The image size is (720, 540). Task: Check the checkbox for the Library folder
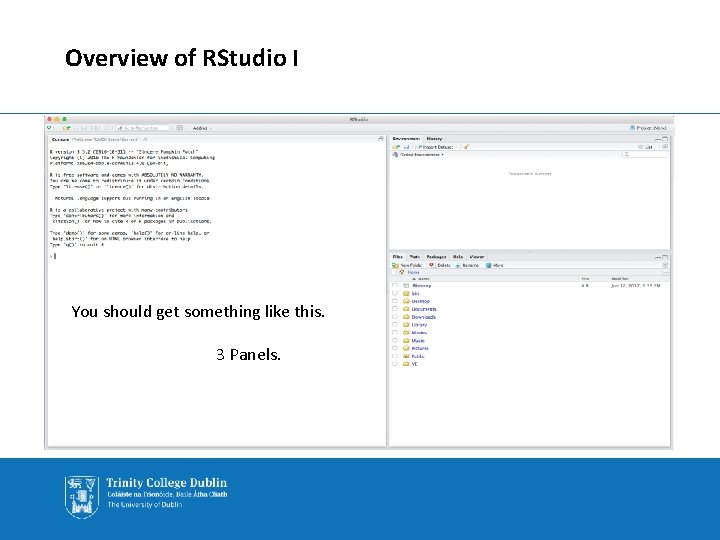click(394, 325)
